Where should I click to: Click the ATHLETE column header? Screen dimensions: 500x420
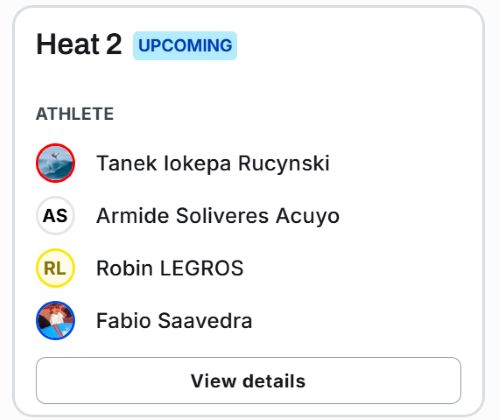pos(75,114)
